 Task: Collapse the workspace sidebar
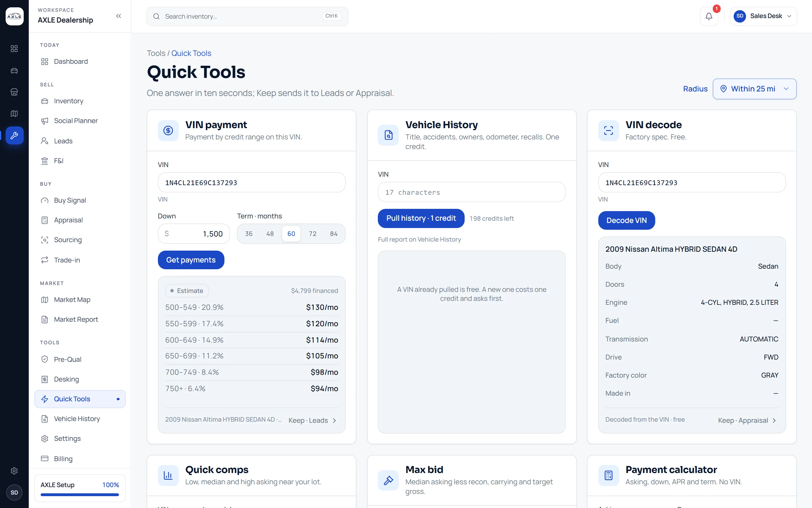point(118,16)
